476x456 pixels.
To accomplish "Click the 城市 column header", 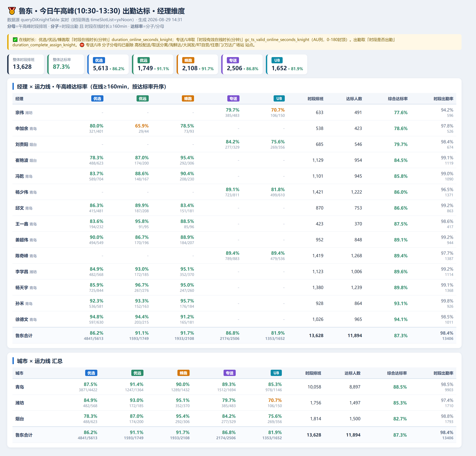I will click(x=19, y=373).
